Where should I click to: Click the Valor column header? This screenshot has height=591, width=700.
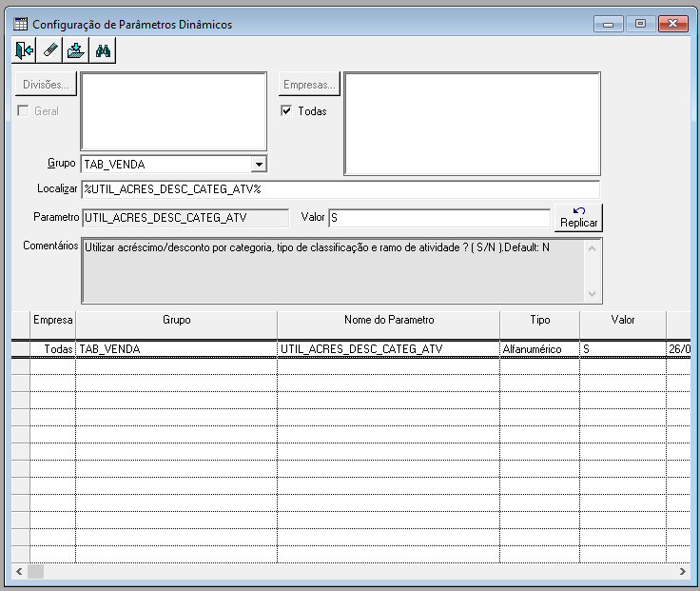point(623,325)
